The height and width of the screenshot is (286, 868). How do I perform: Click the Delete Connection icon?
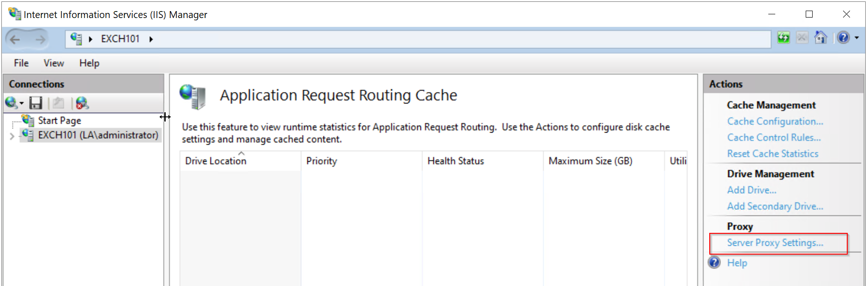click(82, 103)
